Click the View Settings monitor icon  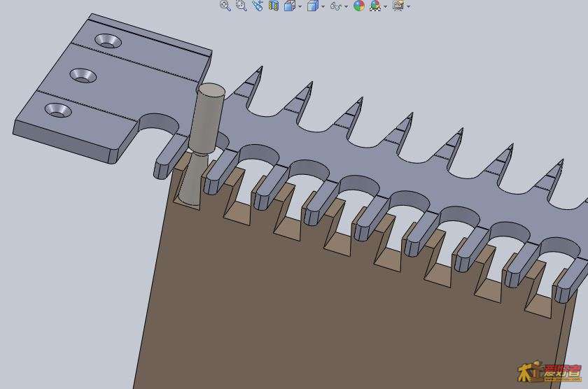tap(398, 6)
